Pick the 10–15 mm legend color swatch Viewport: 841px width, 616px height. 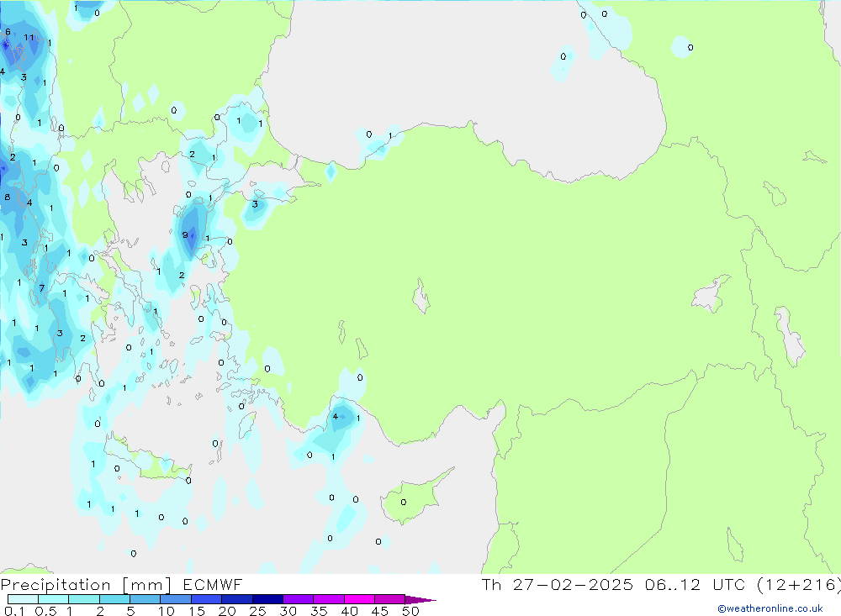tap(176, 599)
